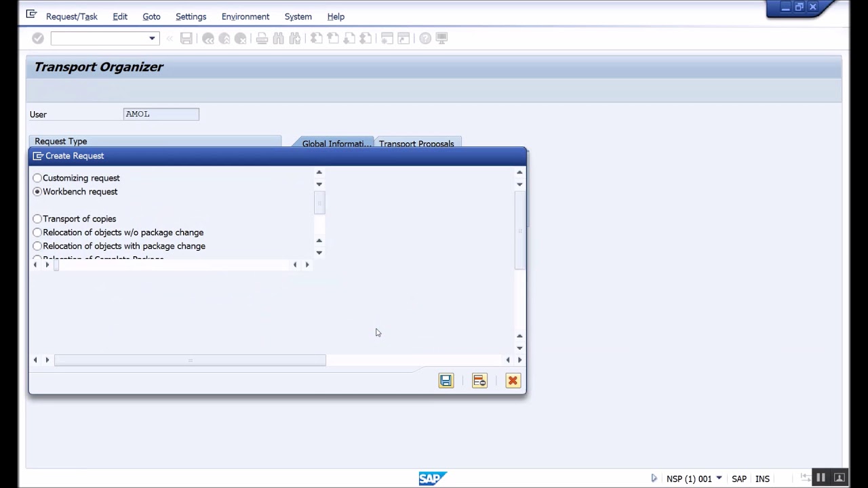Click the Find Next binoculars-plus icon
Image resolution: width=868 pixels, height=488 pixels.
point(295,39)
